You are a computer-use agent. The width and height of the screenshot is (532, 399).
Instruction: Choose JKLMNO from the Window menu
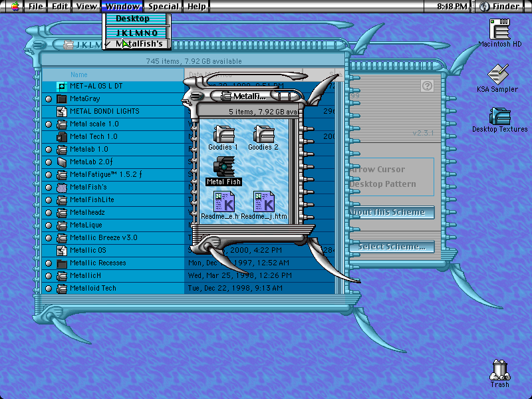[x=136, y=33]
